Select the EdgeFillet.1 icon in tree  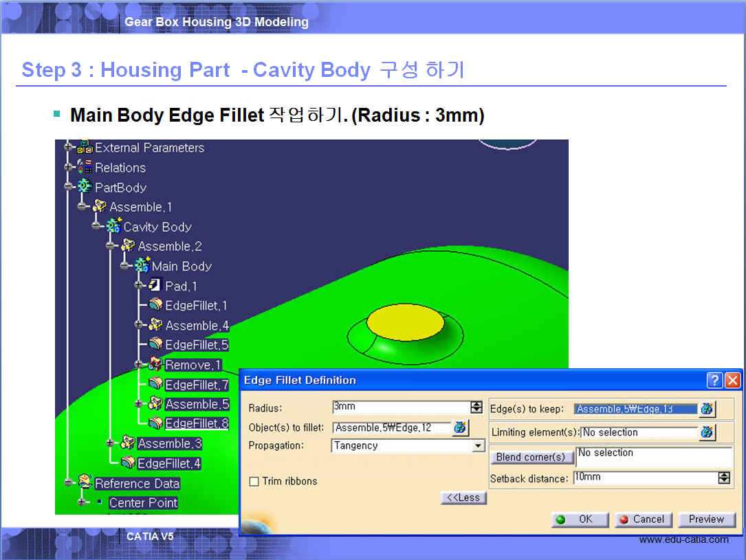click(x=155, y=305)
